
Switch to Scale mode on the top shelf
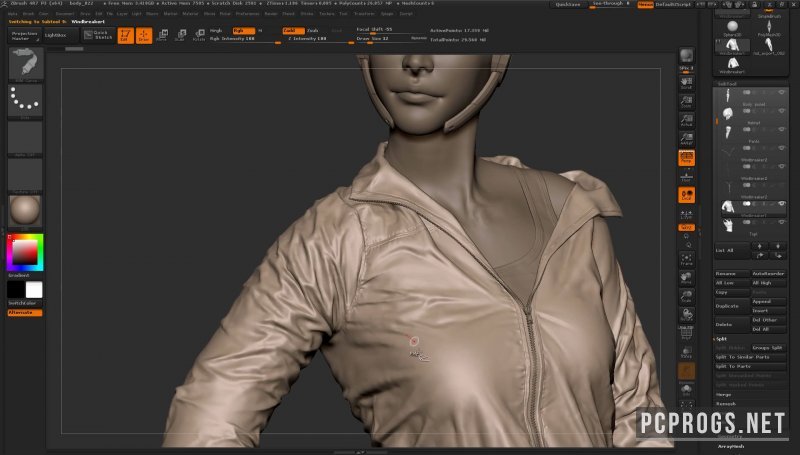[x=181, y=35]
